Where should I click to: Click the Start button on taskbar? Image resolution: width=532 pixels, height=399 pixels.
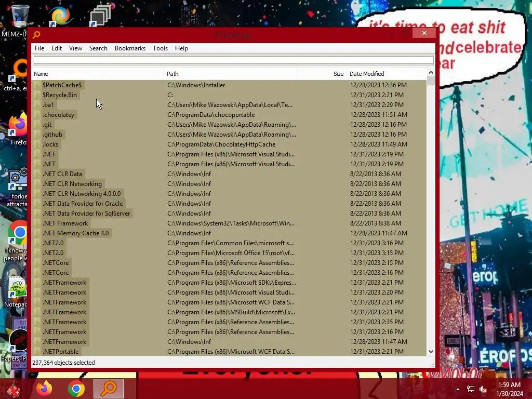pos(13,389)
